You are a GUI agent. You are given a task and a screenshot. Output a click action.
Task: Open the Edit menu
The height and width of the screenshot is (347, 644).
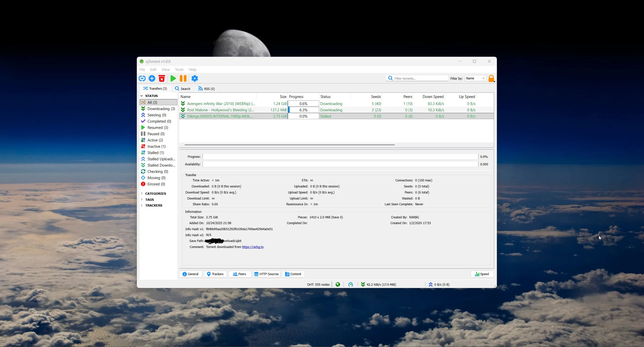pyautogui.click(x=153, y=70)
